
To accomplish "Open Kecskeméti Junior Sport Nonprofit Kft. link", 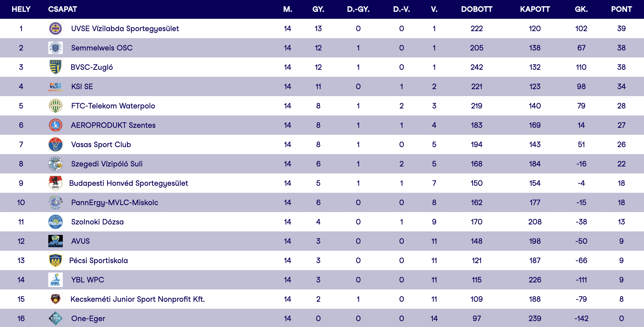I will click(137, 299).
